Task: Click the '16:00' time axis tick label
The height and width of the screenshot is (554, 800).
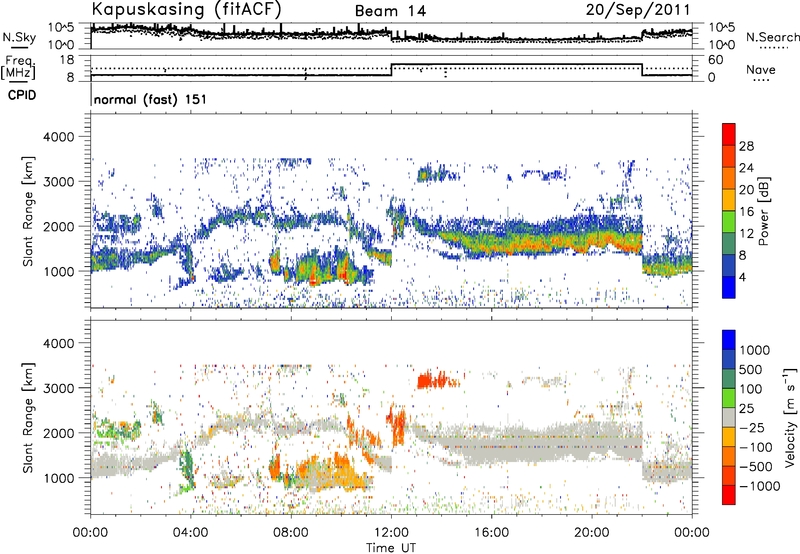Action: [491, 533]
